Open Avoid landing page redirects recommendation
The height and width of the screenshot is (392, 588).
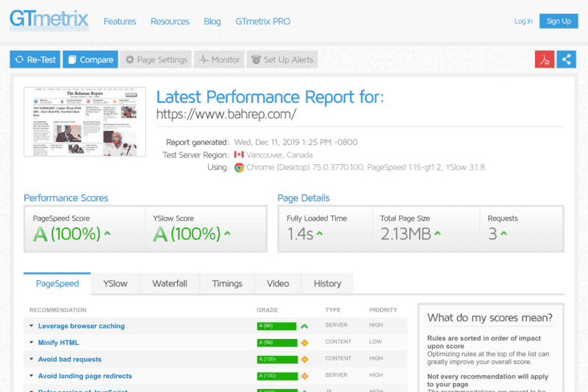85,376
